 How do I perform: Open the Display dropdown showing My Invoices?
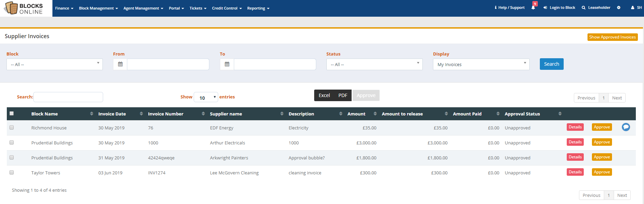click(481, 64)
